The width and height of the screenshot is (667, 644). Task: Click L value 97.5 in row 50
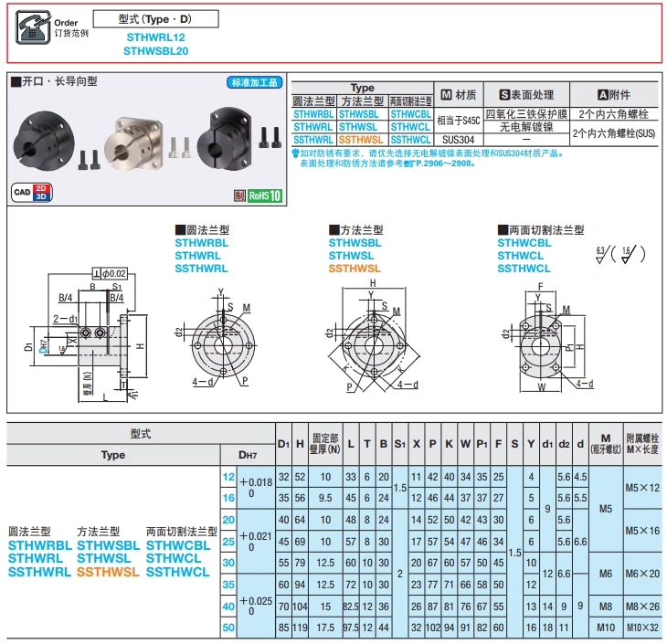[x=351, y=628]
